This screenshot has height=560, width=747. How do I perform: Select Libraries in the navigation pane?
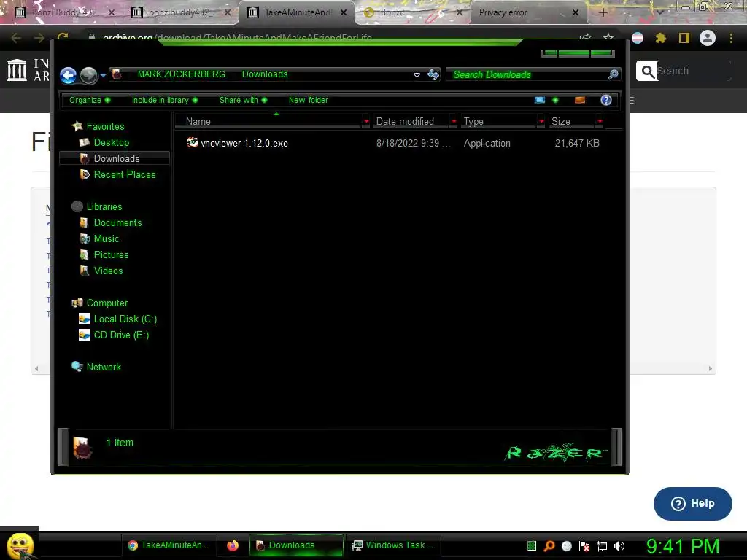pos(104,206)
